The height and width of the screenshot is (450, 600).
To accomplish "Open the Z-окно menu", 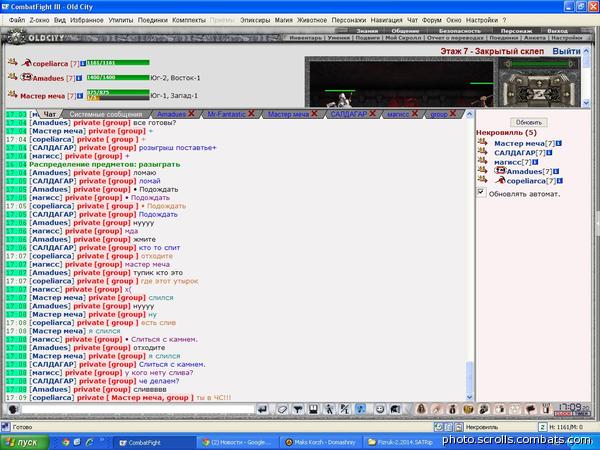I will tap(39, 20).
